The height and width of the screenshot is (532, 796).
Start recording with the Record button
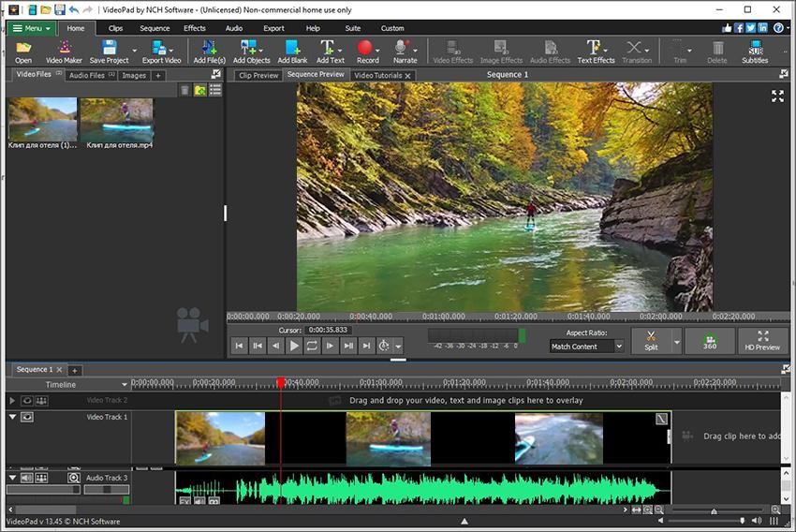tap(367, 51)
